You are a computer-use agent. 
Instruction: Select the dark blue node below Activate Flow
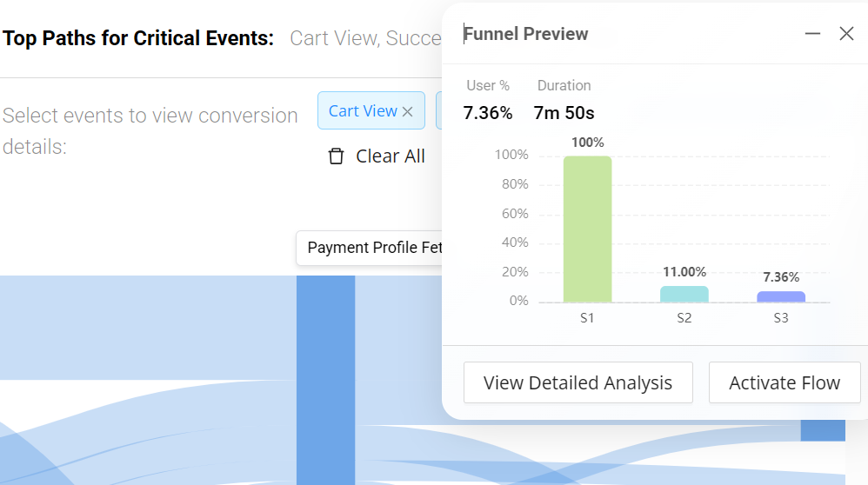point(822,429)
